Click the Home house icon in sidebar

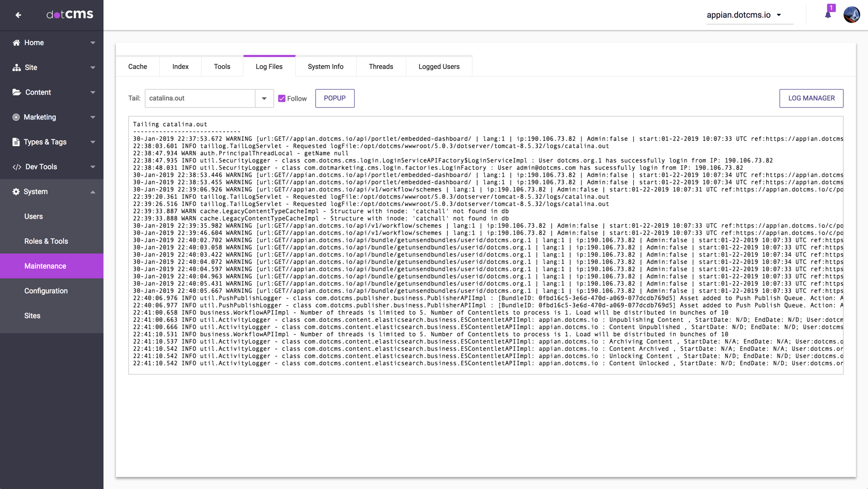pyautogui.click(x=17, y=42)
